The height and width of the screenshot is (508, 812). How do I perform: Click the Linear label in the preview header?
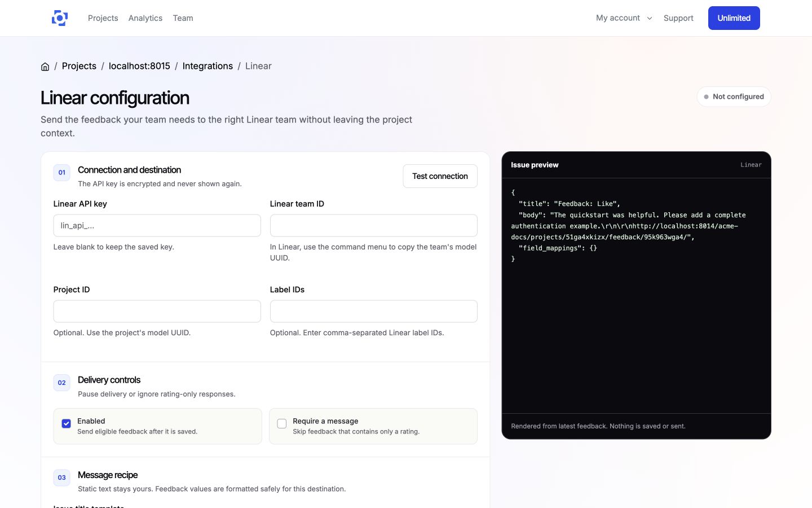pyautogui.click(x=751, y=165)
